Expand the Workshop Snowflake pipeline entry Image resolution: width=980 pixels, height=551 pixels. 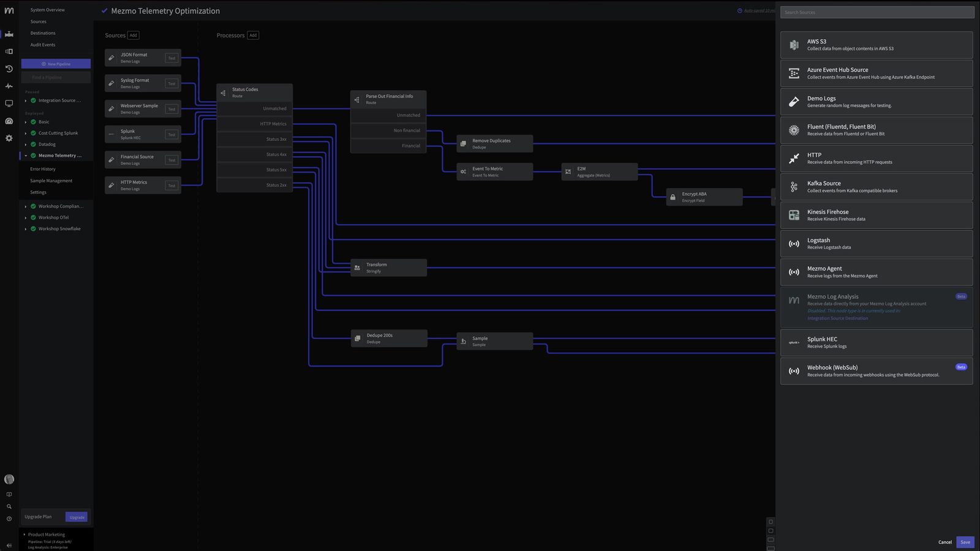tap(26, 228)
